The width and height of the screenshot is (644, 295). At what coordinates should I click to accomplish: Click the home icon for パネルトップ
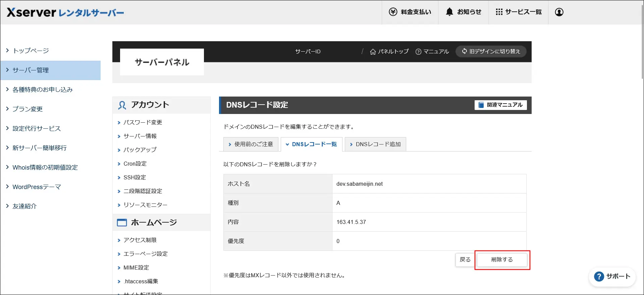pyautogui.click(x=373, y=52)
